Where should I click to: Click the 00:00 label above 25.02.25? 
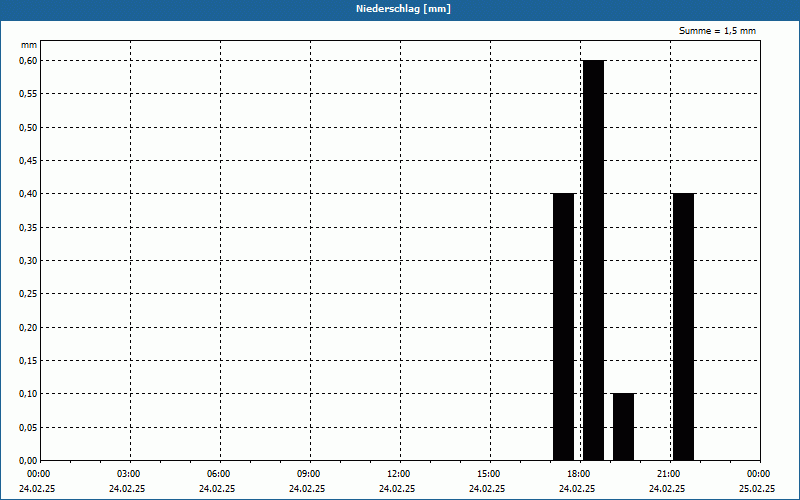759,474
